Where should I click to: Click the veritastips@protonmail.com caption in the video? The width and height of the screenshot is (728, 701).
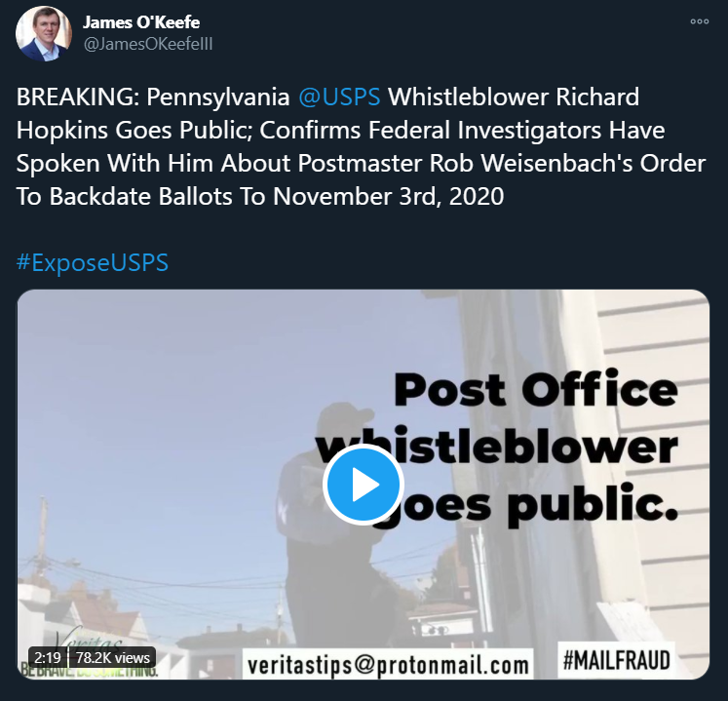pyautogui.click(x=388, y=664)
